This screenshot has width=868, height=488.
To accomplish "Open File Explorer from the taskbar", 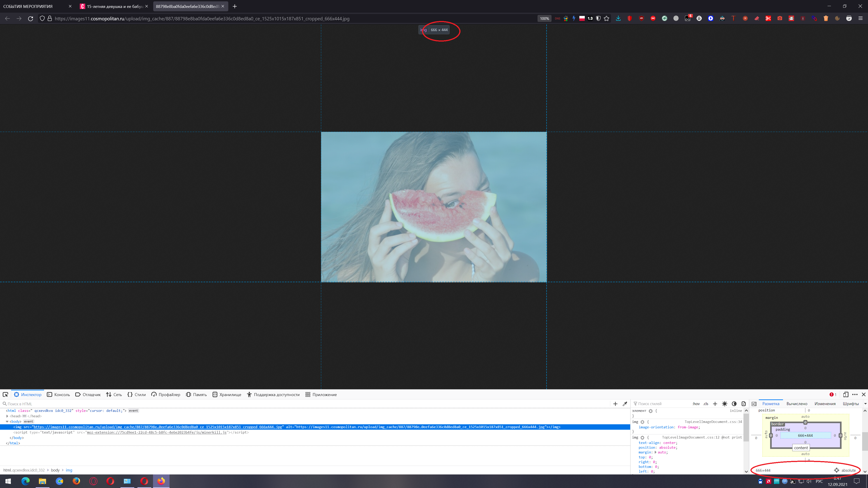I will pyautogui.click(x=42, y=481).
